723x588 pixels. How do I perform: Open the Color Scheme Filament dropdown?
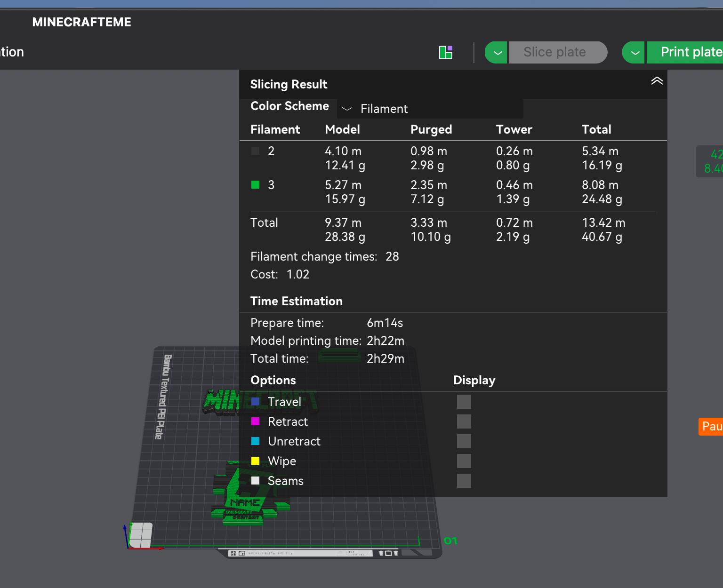click(x=430, y=109)
